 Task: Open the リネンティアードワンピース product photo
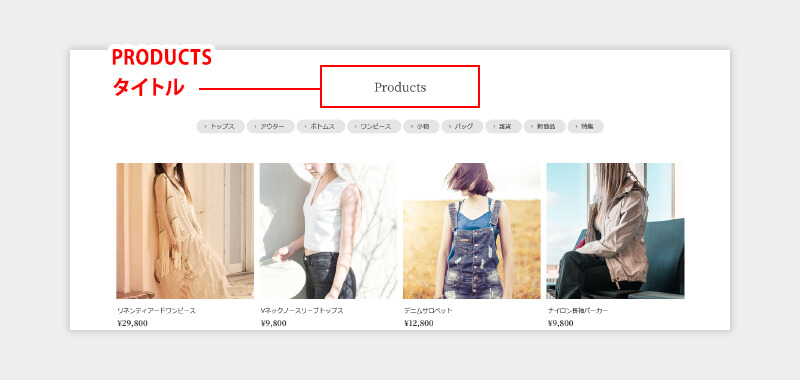[x=185, y=231]
